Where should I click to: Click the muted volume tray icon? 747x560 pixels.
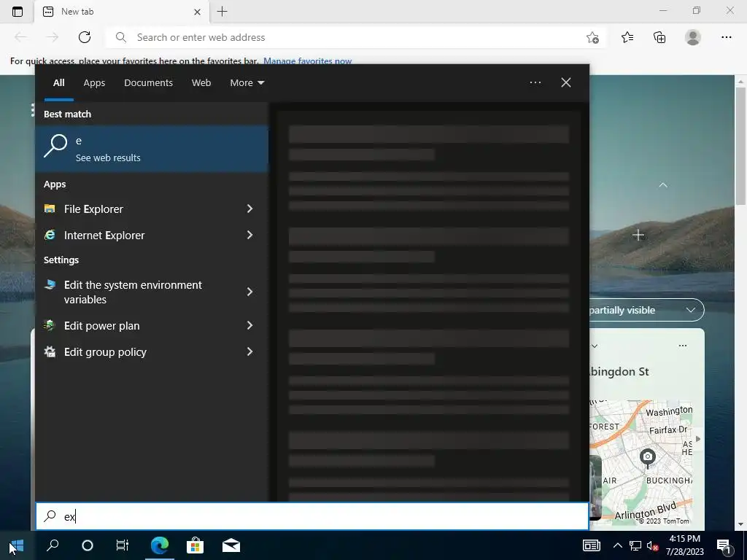652,545
